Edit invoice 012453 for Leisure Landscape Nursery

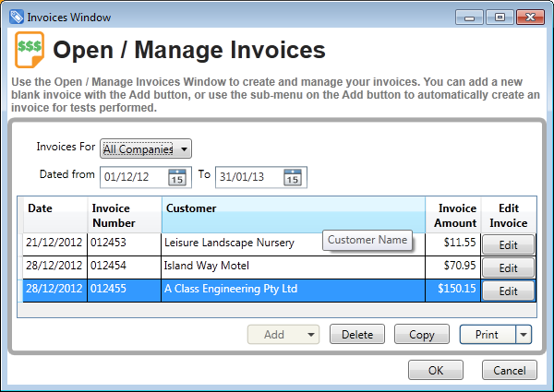pyautogui.click(x=507, y=244)
